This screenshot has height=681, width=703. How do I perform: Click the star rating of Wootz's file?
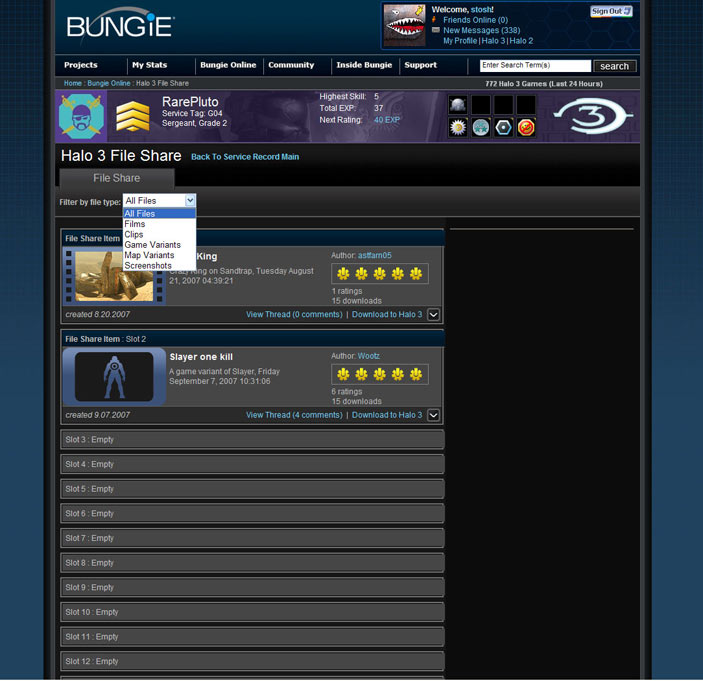point(379,374)
